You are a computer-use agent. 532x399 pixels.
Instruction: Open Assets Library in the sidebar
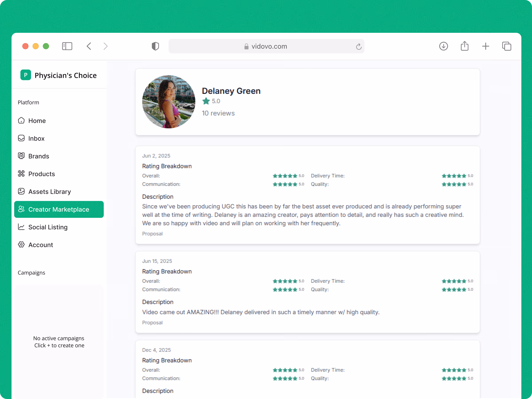click(59, 192)
